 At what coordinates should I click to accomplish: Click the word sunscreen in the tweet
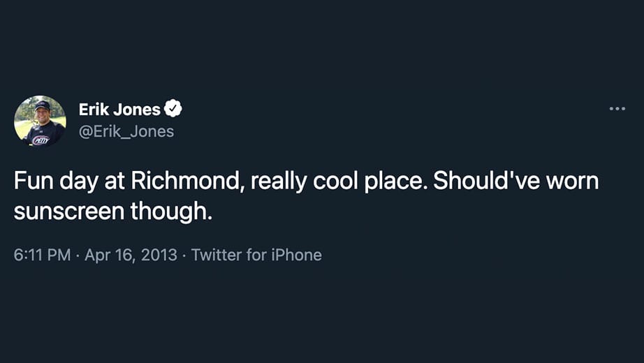click(x=69, y=211)
